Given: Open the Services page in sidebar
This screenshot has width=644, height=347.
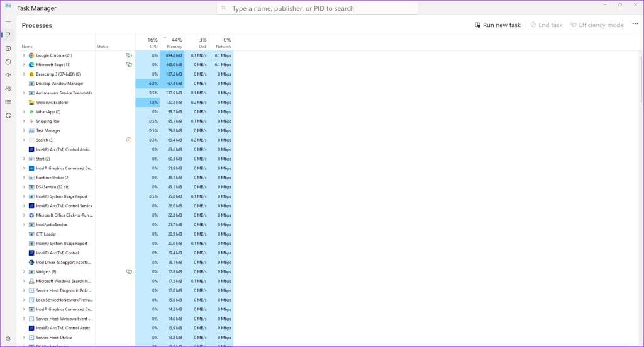Looking at the screenshot, I should [8, 115].
